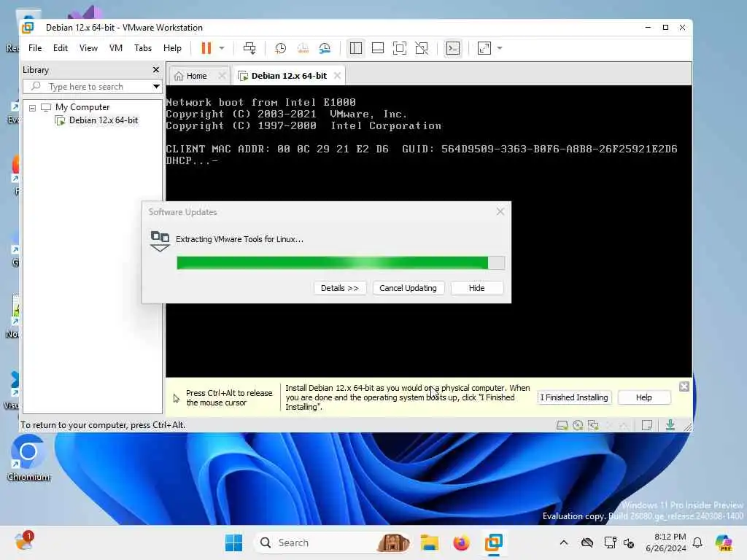Toggle the thumbnail bar view icon

coord(378,48)
